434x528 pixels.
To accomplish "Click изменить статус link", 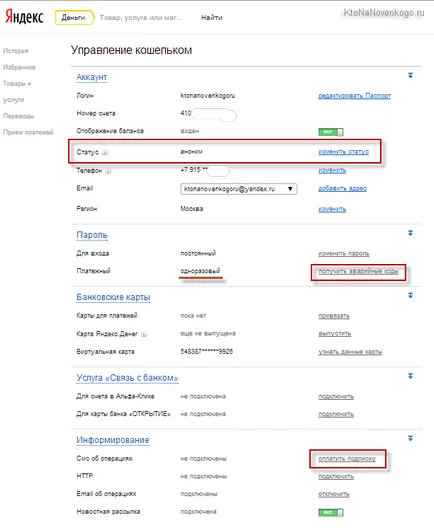I will (343, 152).
